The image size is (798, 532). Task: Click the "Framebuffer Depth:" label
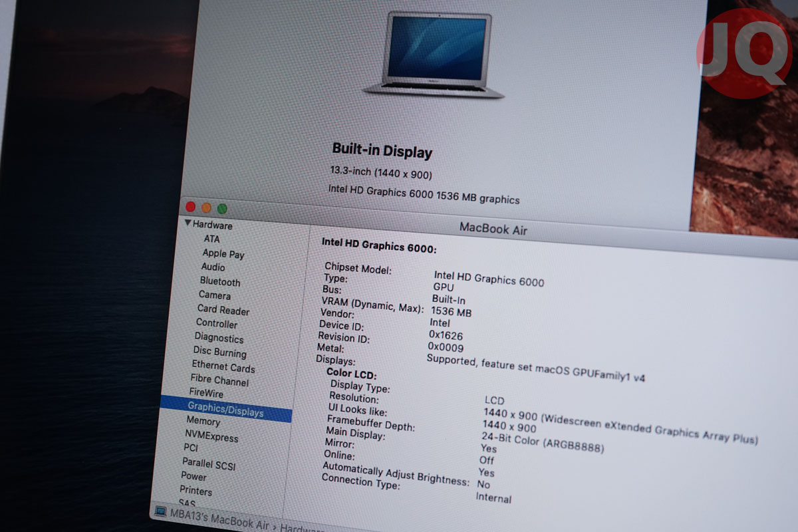coord(370,423)
